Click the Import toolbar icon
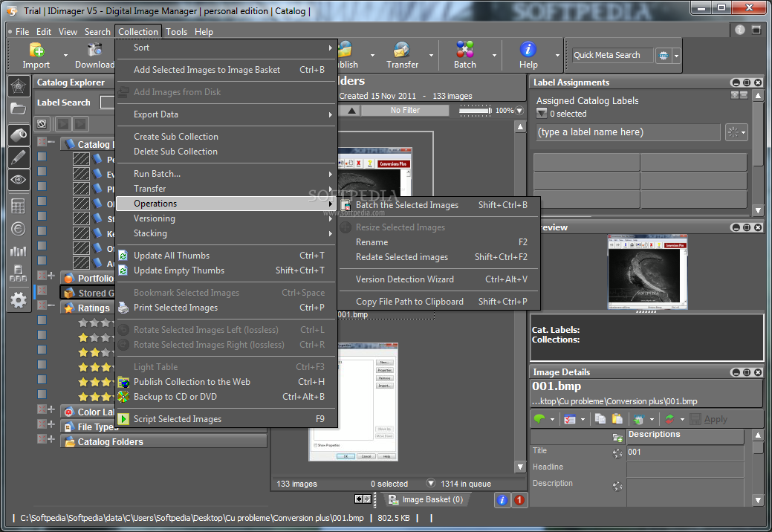This screenshot has height=532, width=772. pyautogui.click(x=36, y=50)
